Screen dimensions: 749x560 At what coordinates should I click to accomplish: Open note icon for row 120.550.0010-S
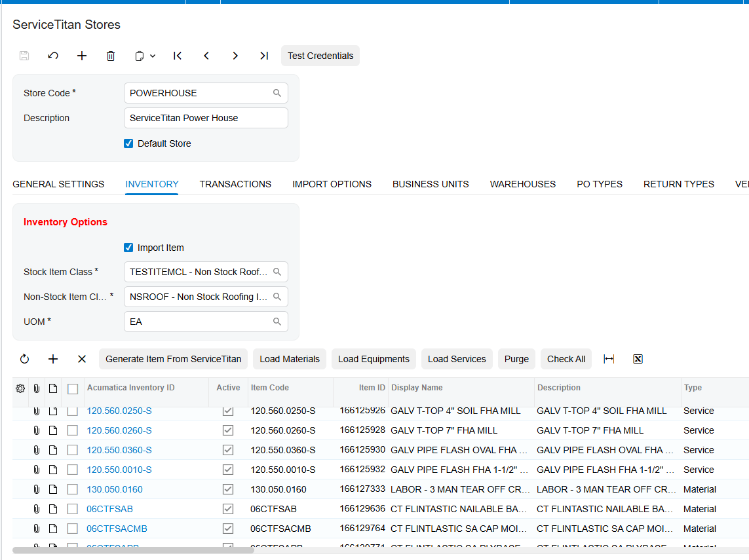tap(53, 470)
